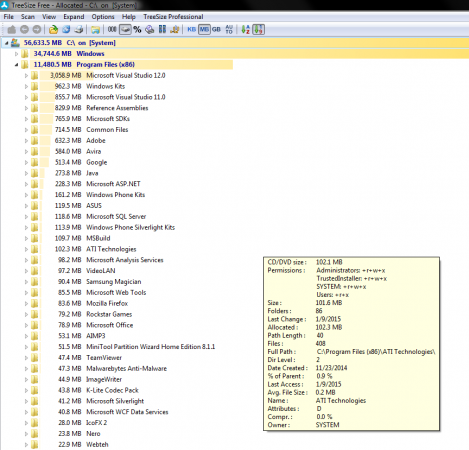Click the TreeSize app icon in title bar
Screen dimensions: 469x450
[5, 5]
